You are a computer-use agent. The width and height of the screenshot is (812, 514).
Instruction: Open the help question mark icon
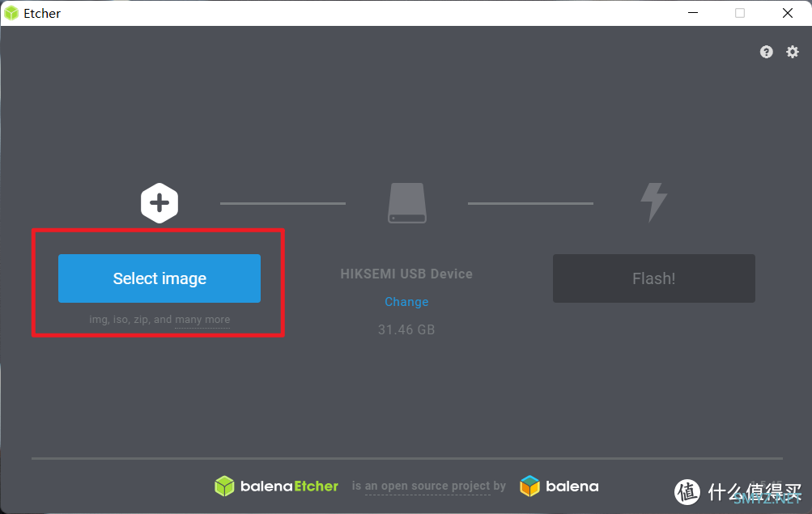(x=767, y=52)
